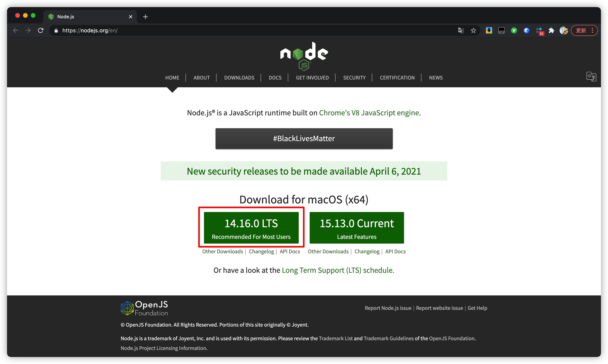Open Node.js Project Licensing Information link
The height and width of the screenshot is (364, 608).
[x=163, y=348]
